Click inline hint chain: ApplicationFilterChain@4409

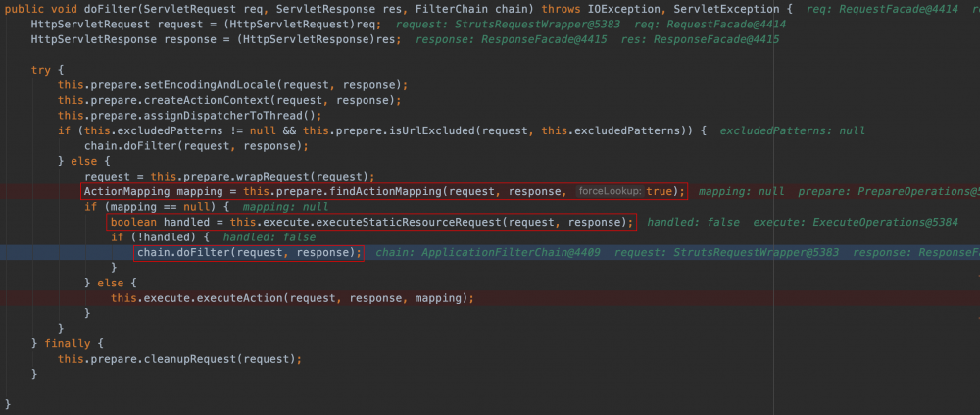(x=487, y=252)
